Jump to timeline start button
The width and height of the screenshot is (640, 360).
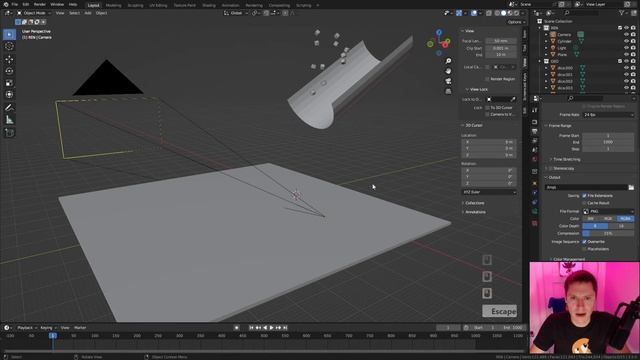click(x=251, y=328)
